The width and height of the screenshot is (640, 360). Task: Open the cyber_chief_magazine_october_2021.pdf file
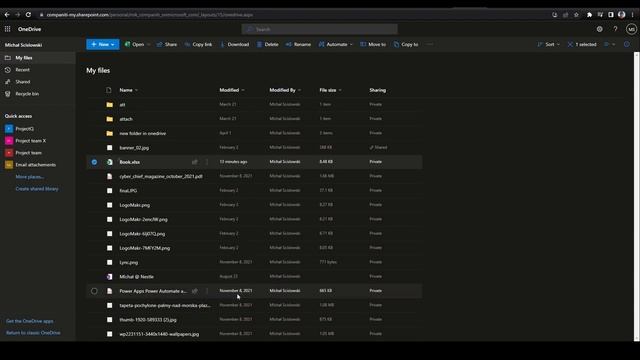[161, 176]
